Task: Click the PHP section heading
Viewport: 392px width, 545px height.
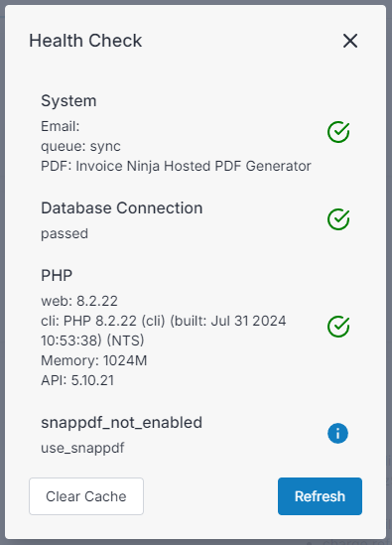Action: click(x=57, y=275)
